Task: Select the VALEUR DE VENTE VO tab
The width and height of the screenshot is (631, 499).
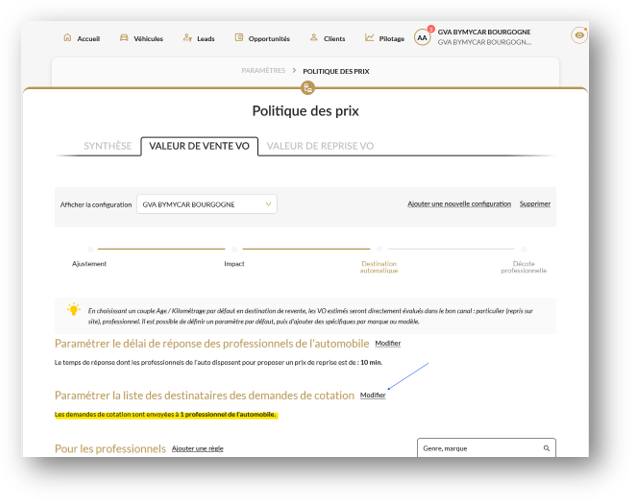Action: click(199, 146)
